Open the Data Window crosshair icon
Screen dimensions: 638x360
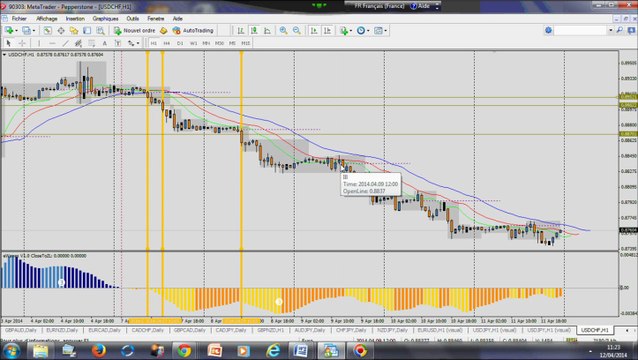61,31
